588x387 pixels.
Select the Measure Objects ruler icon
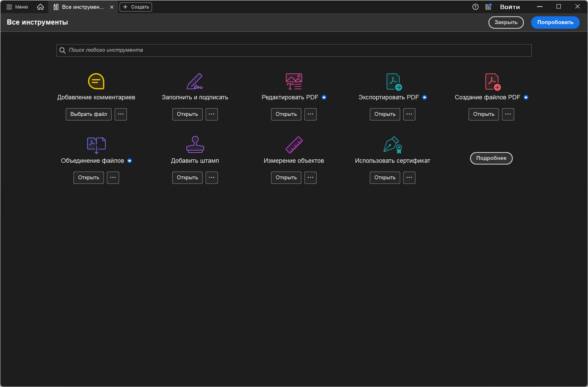point(294,145)
